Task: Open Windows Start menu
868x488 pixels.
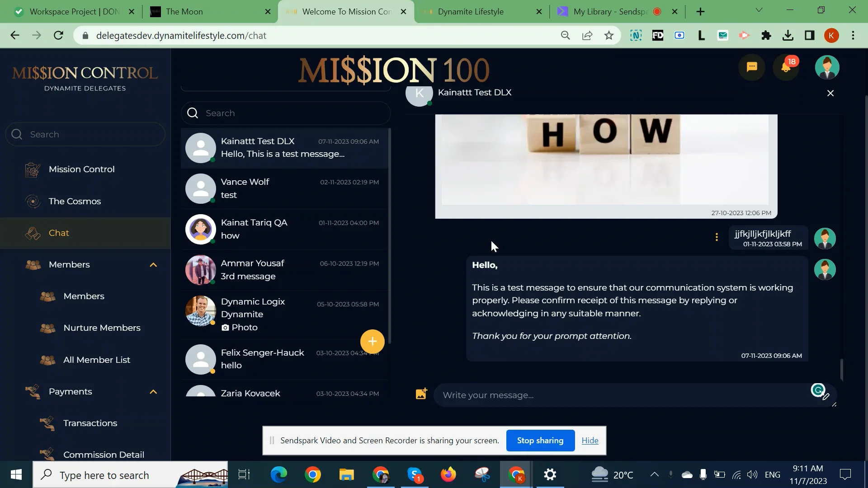Action: pos(16,475)
